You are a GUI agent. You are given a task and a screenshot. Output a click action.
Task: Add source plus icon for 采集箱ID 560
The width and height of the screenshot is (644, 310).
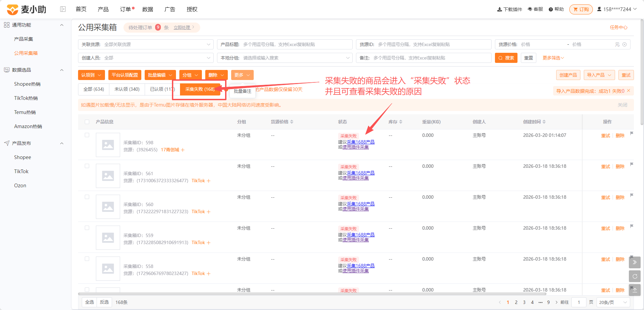pyautogui.click(x=209, y=212)
